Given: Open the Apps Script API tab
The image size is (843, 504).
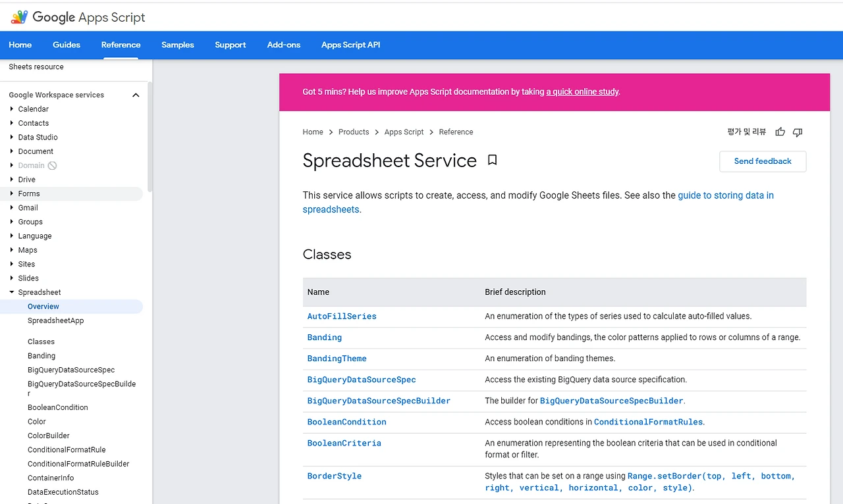Looking at the screenshot, I should pos(350,45).
